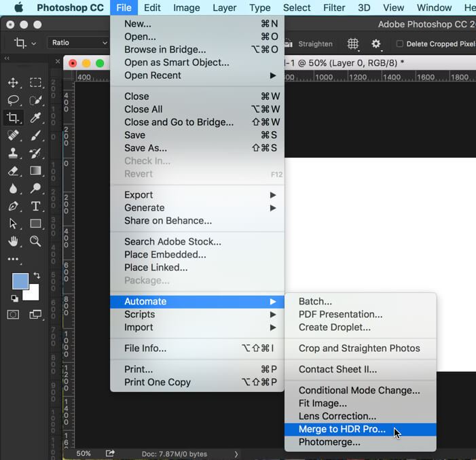Select the Blur tool
Viewport: 476px width, 460px height.
pyautogui.click(x=13, y=188)
